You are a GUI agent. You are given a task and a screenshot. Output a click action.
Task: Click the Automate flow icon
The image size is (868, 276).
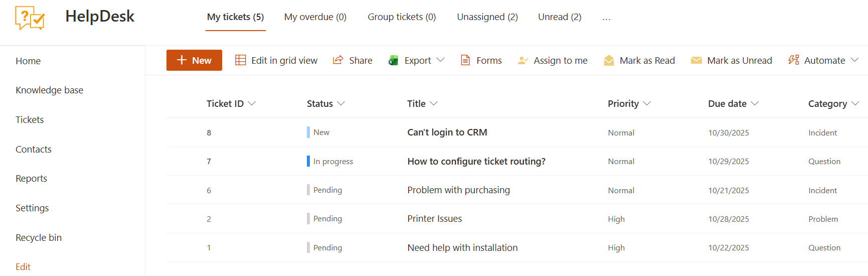click(x=793, y=60)
